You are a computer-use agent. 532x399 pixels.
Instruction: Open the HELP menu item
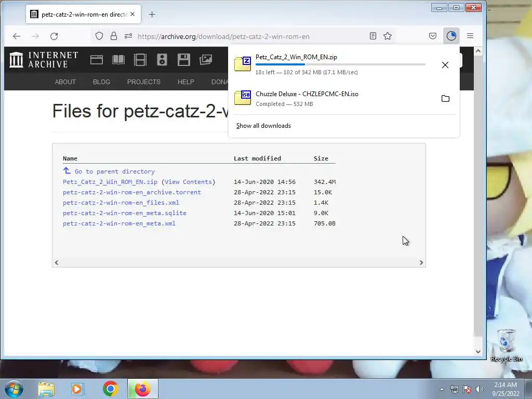[x=186, y=82]
